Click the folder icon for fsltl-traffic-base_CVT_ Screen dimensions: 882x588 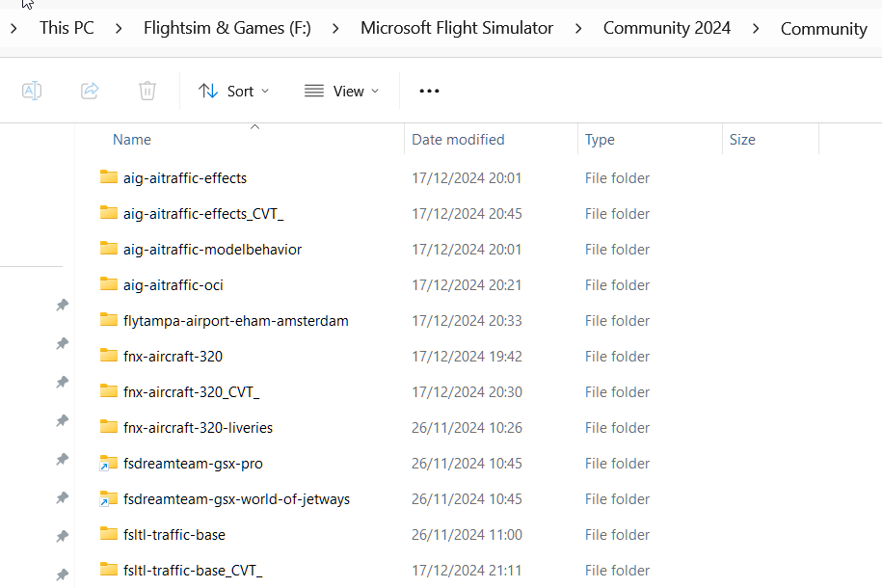[x=109, y=570]
